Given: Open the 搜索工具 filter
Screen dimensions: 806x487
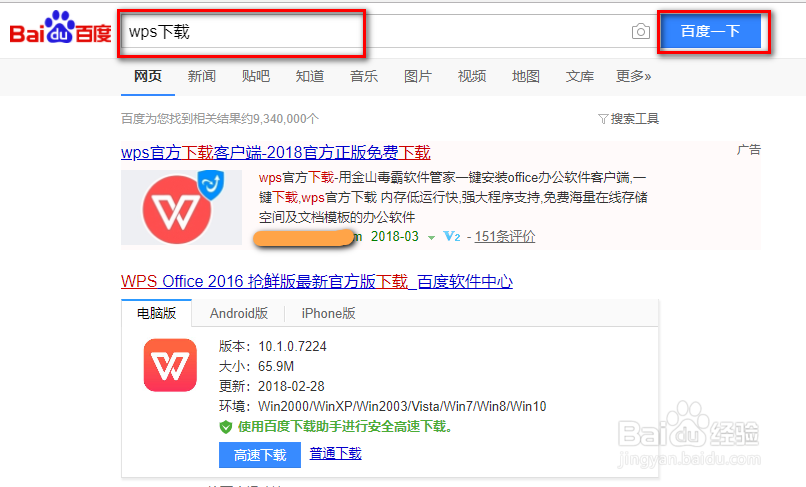Looking at the screenshot, I should click(x=629, y=119).
